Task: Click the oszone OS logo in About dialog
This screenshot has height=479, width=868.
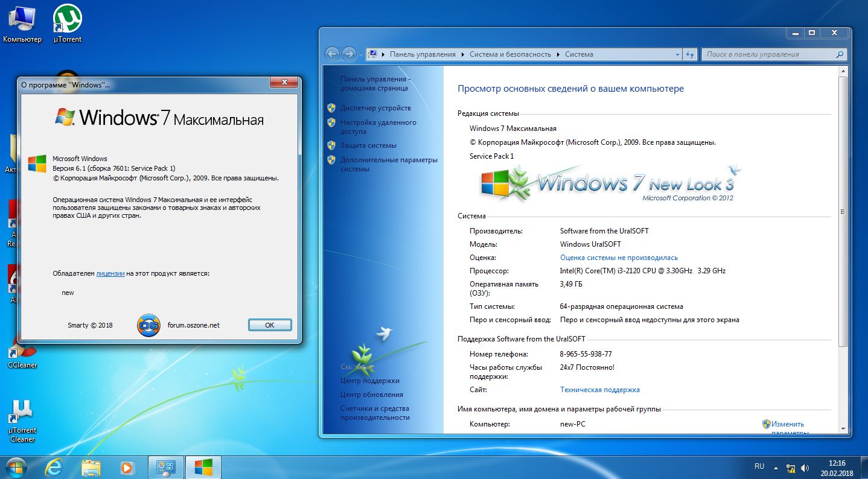Action: pyautogui.click(x=148, y=325)
